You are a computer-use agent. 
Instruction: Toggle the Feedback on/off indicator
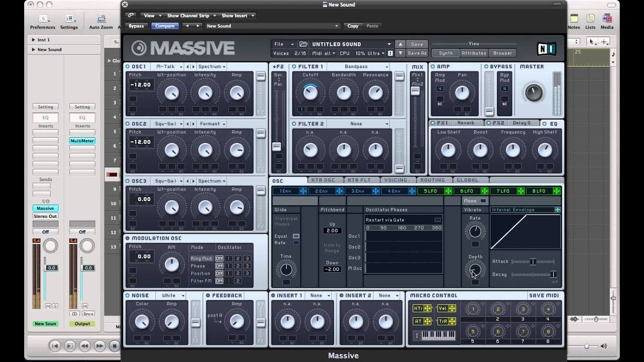point(208,296)
